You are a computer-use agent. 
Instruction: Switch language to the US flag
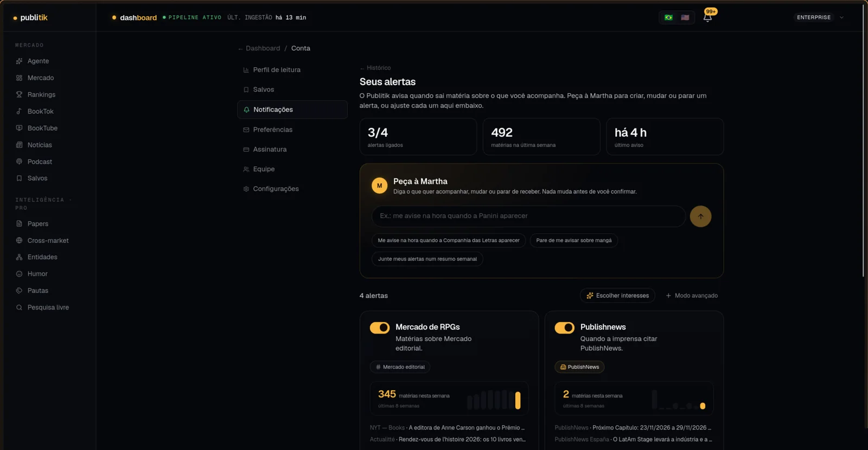[x=685, y=17]
